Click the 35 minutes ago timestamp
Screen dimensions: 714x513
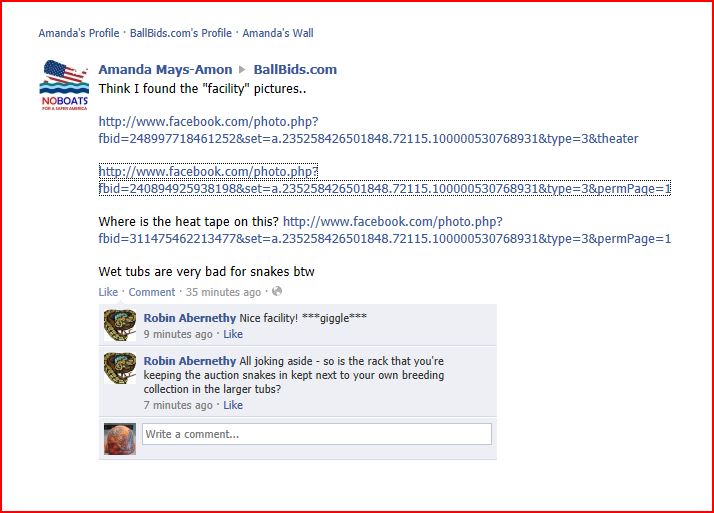[223, 292]
